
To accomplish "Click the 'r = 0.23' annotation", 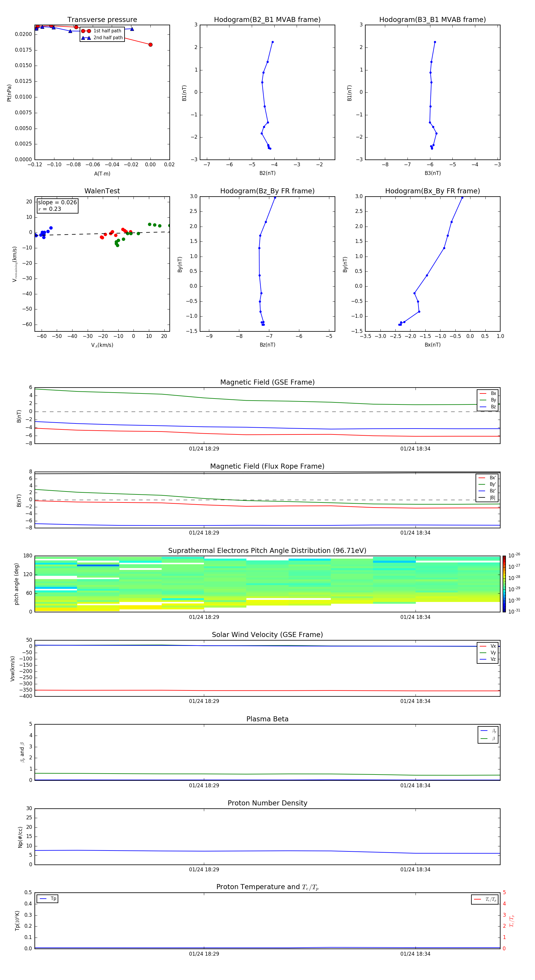I will (x=50, y=209).
